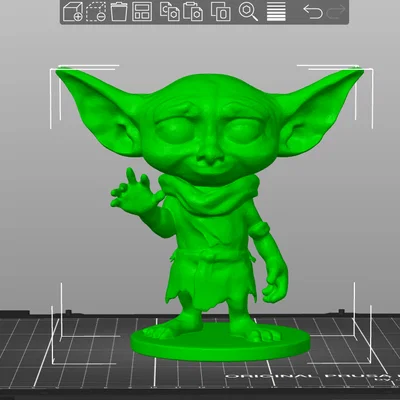Click the Add model cube-plus icon
The image size is (400, 400).
click(73, 12)
